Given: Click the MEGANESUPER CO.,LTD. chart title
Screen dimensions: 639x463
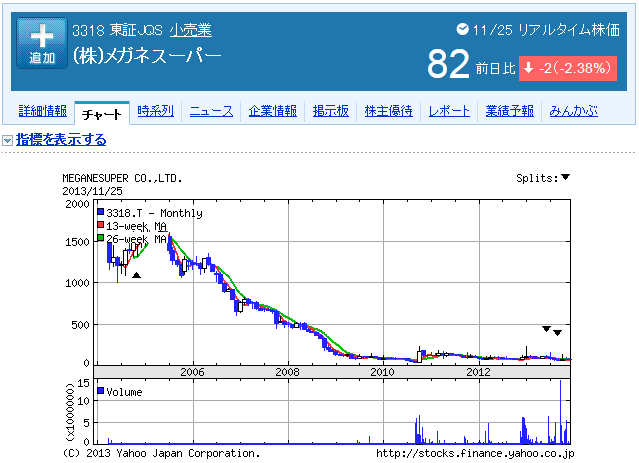Looking at the screenshot, I should [x=122, y=178].
